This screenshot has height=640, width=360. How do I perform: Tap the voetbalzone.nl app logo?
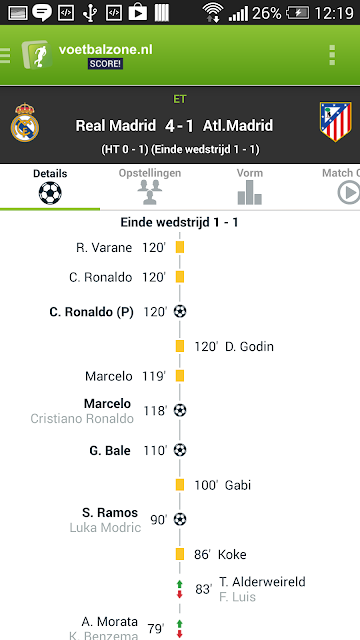37,55
